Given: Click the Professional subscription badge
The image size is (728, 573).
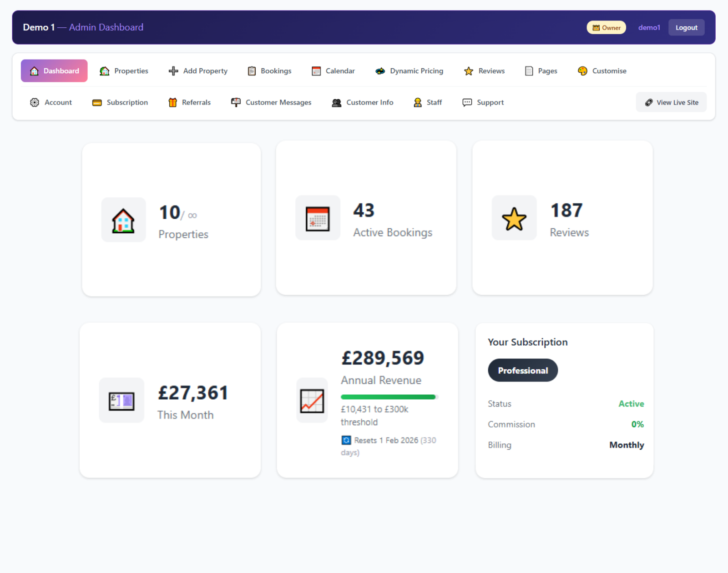Looking at the screenshot, I should click(522, 370).
